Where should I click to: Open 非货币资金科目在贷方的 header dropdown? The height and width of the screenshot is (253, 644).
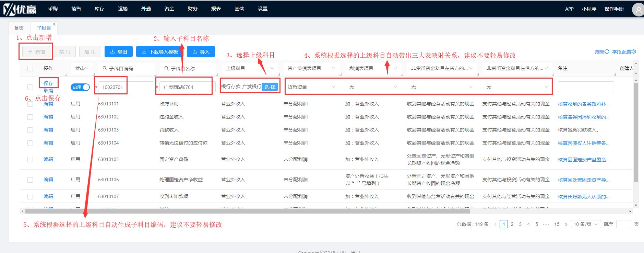(x=442, y=68)
